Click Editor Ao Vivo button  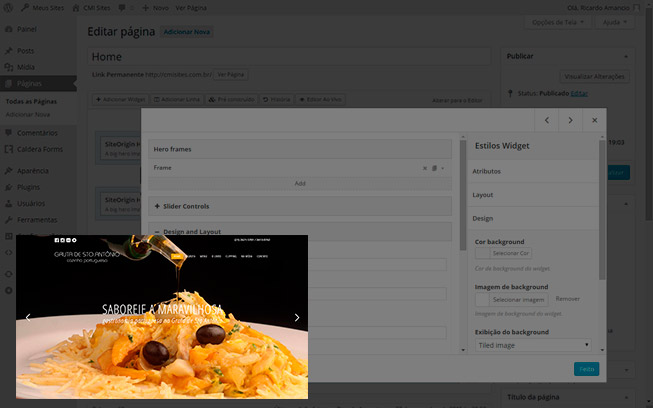(x=320, y=100)
